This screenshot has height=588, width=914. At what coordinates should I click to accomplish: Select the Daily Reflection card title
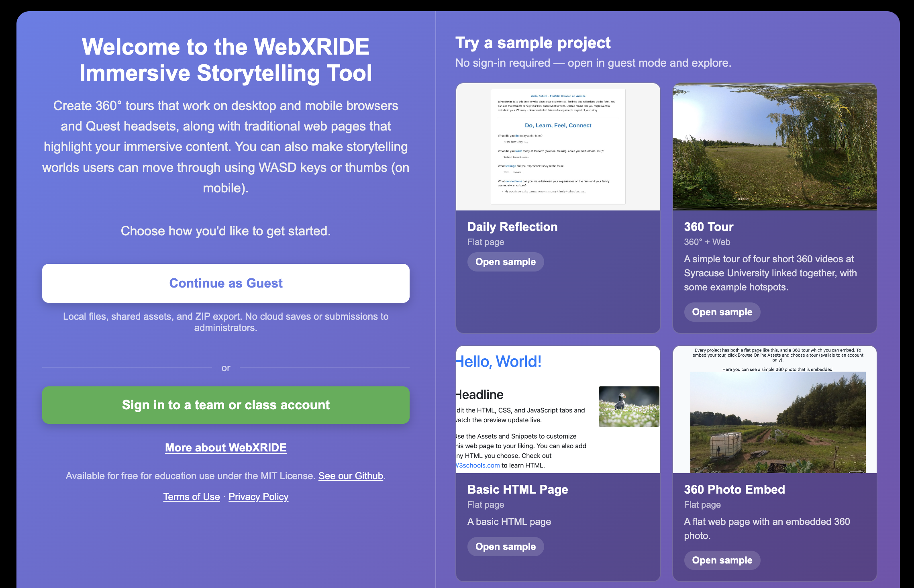512,227
